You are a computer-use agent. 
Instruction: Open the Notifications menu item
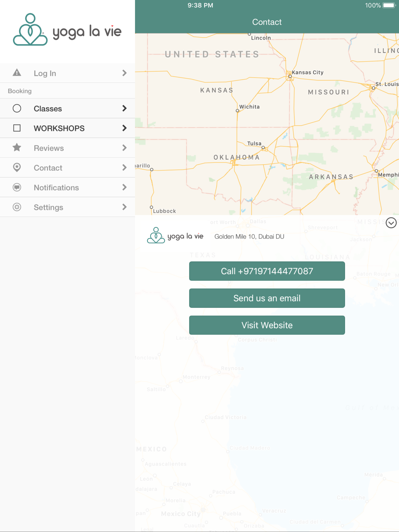click(x=67, y=187)
